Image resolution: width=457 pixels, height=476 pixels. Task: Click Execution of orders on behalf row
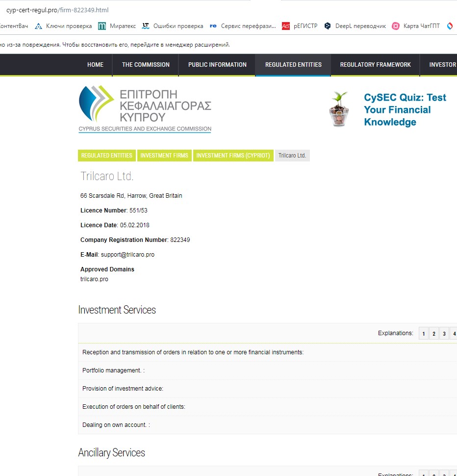tap(267, 407)
